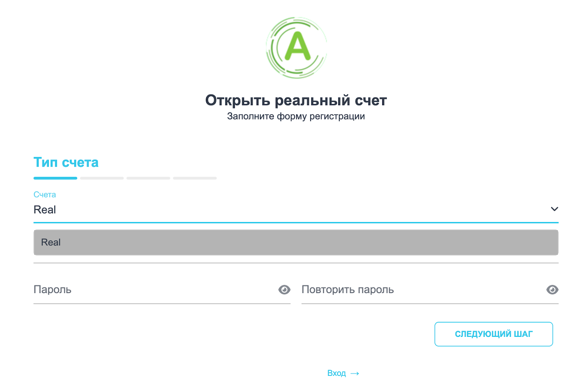This screenshot has height=381, width=588.
Task: Select the Real option in dropdown list
Action: point(296,242)
